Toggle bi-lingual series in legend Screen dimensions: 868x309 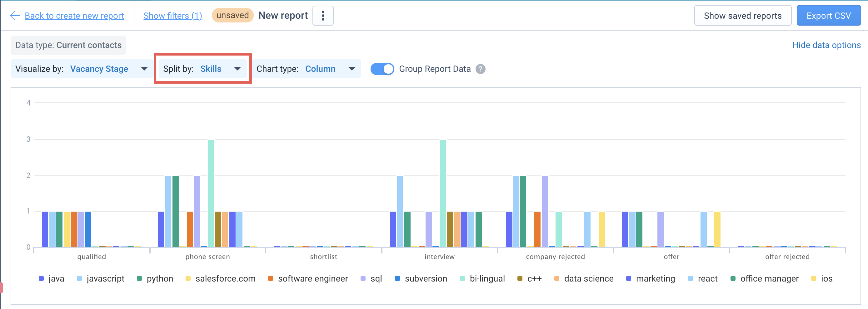[x=482, y=279]
